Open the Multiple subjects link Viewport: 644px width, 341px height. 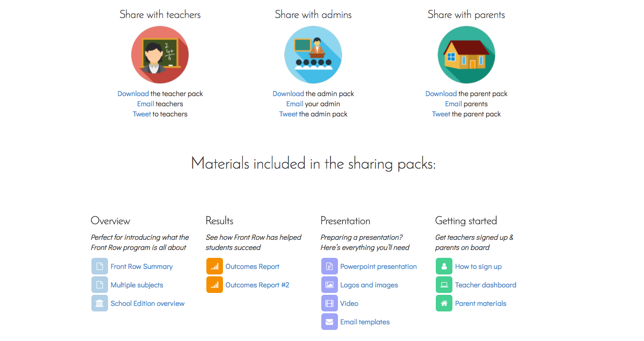(x=137, y=285)
